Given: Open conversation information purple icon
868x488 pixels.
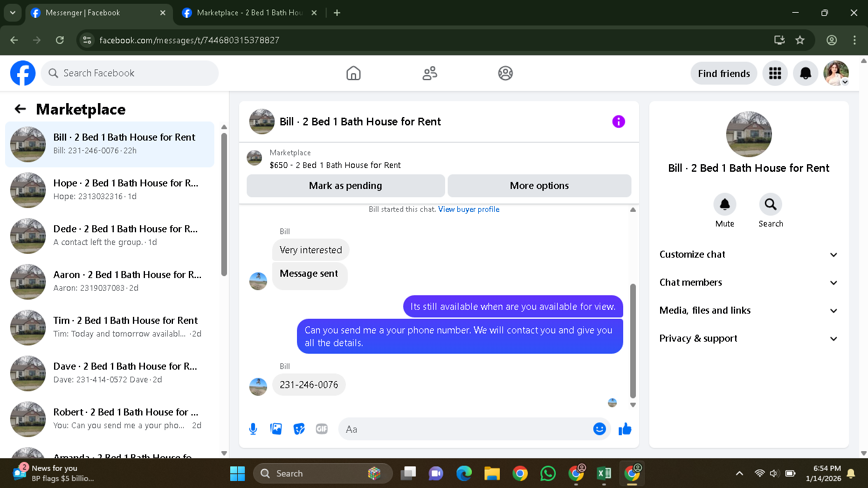Looking at the screenshot, I should pos(619,122).
